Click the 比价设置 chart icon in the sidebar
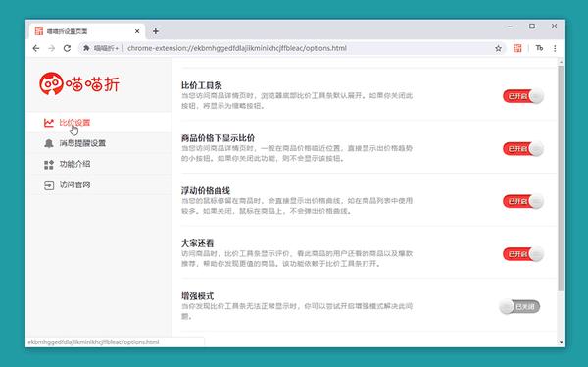Viewport: 588px width, 367px height. pyautogui.click(x=49, y=123)
